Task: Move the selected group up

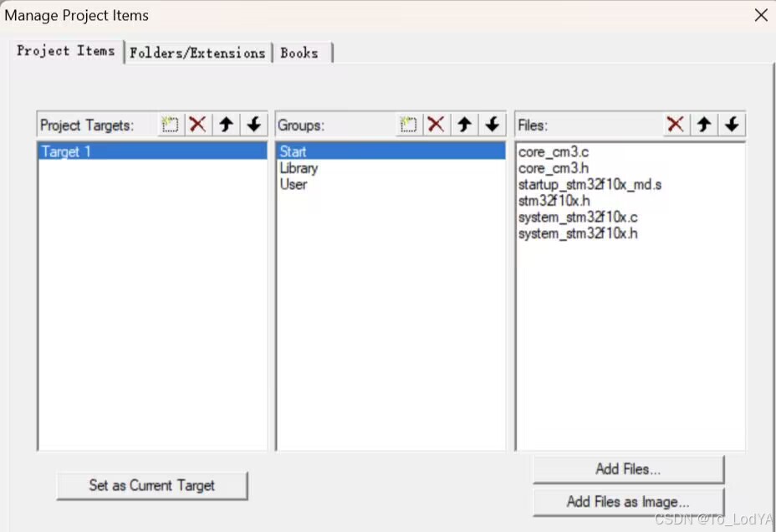Action: [464, 124]
